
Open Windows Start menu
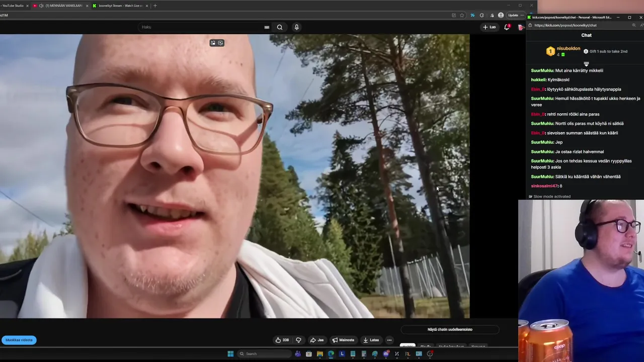(230, 353)
